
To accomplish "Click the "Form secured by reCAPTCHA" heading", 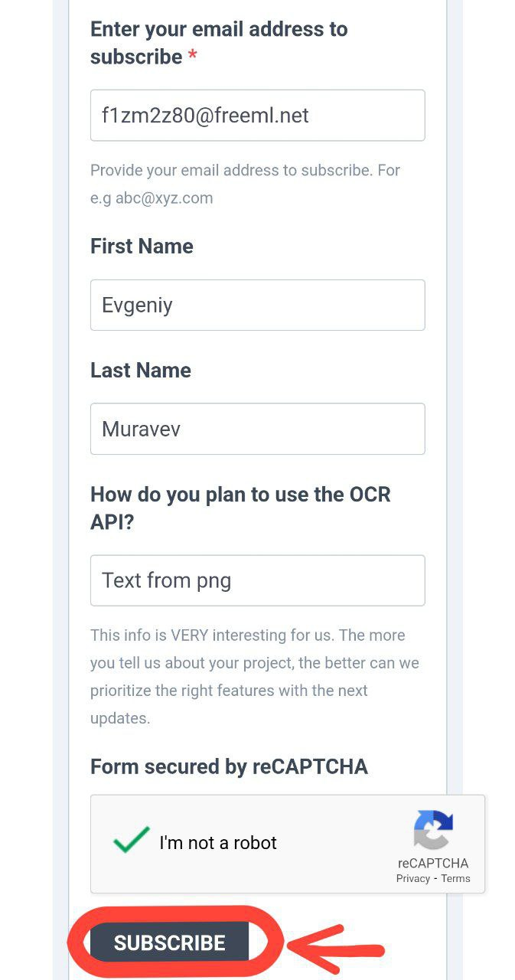I will pos(229,766).
